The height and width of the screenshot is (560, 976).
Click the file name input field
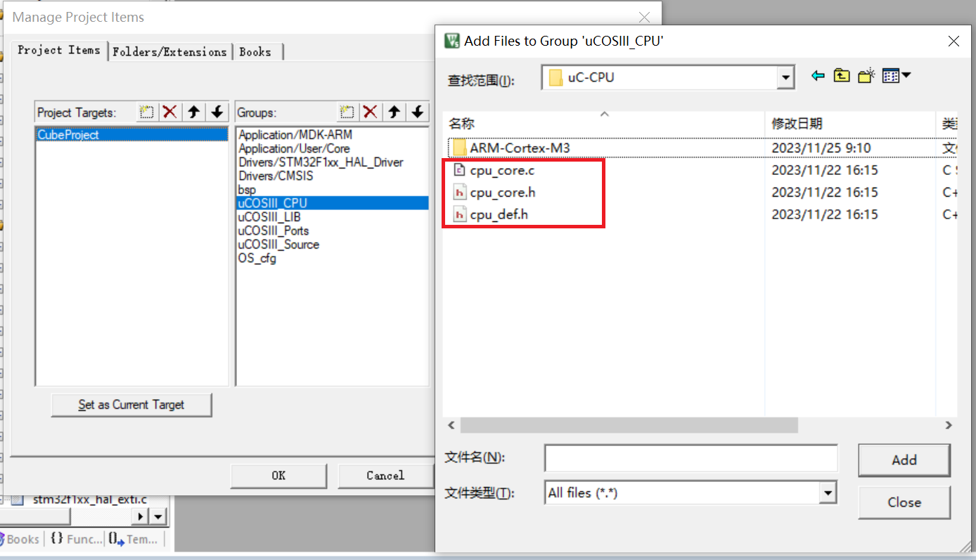(x=691, y=458)
